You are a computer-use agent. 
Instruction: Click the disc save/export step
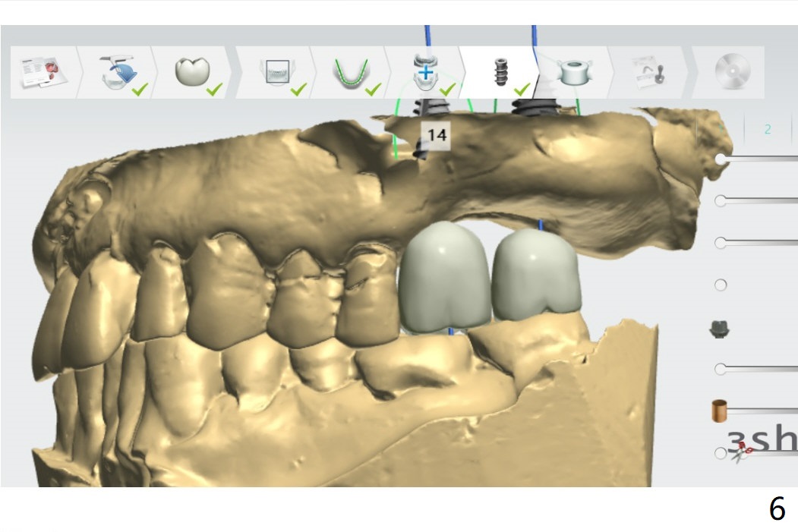pos(732,72)
